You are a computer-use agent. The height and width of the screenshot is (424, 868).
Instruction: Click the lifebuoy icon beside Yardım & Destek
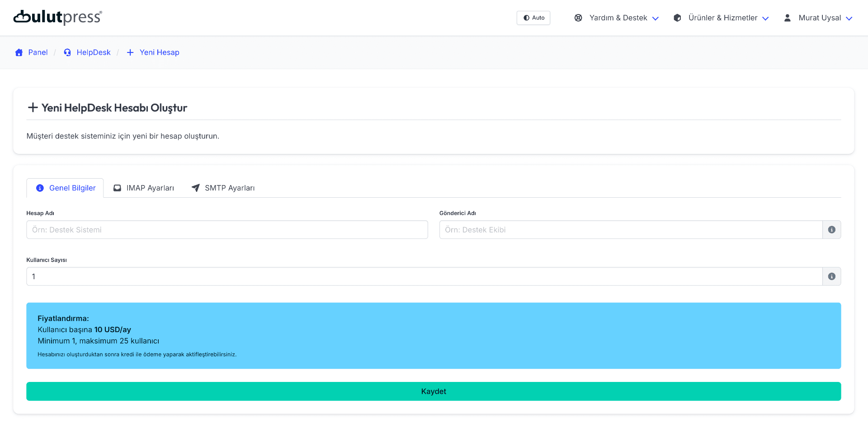point(578,18)
